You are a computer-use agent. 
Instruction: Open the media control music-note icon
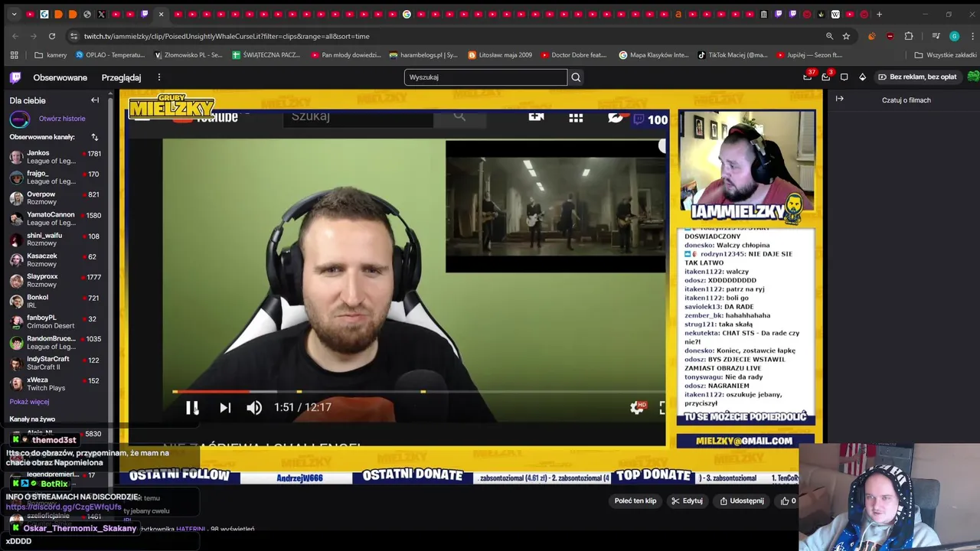936,36
